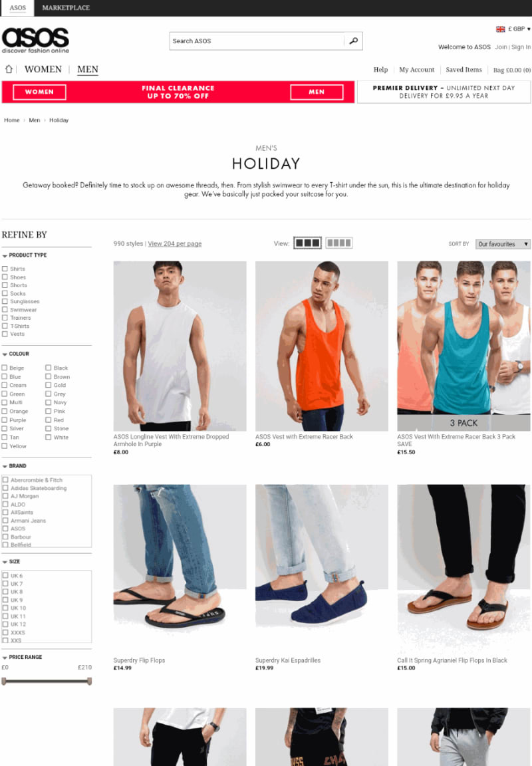This screenshot has width=532, height=766.
Task: Select the Abercrombie & Fitch brand checkbox
Action: (5, 480)
